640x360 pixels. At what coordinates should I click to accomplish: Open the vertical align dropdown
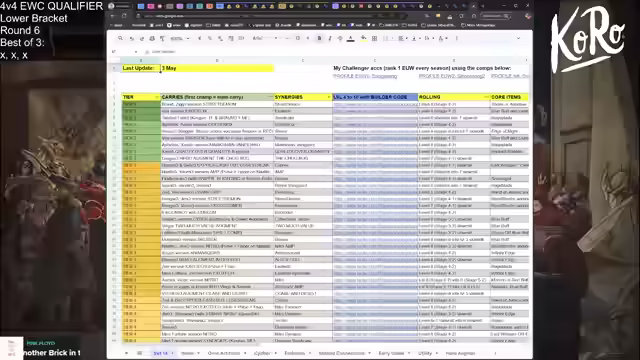click(416, 38)
